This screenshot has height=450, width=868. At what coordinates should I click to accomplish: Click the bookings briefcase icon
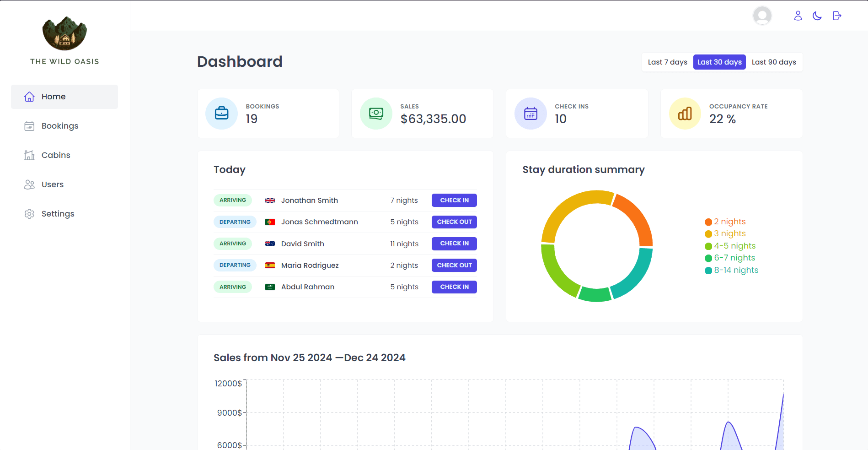[222, 114]
